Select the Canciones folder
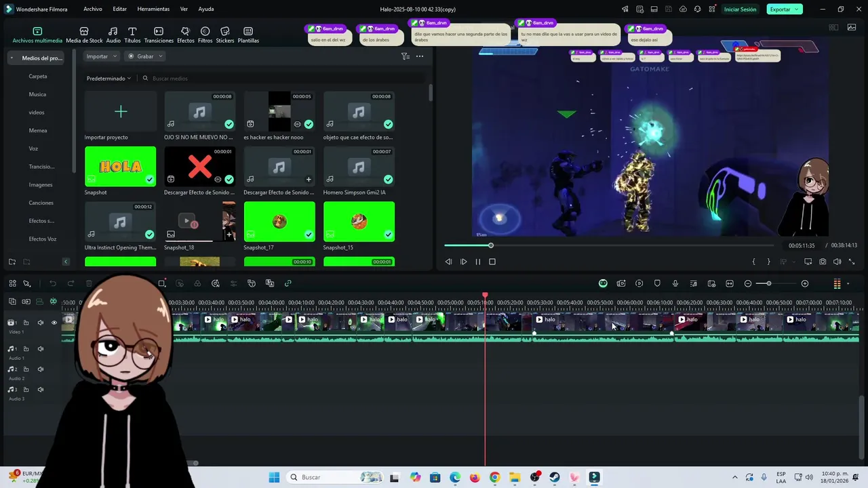868x488 pixels. pos(41,203)
